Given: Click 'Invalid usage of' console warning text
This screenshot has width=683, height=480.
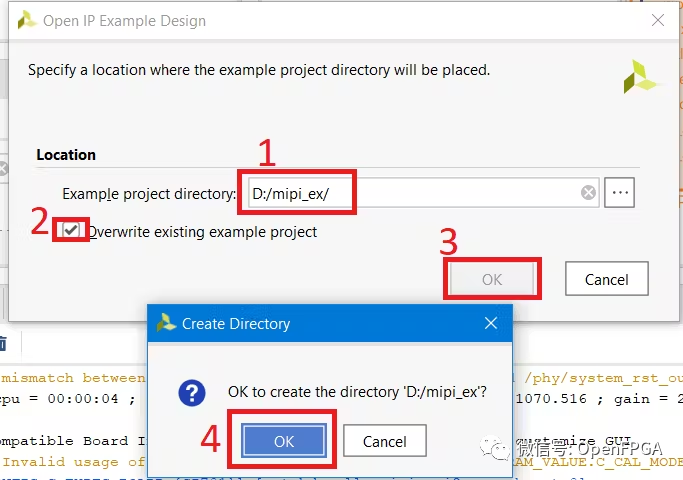Looking at the screenshot, I should (74, 462).
